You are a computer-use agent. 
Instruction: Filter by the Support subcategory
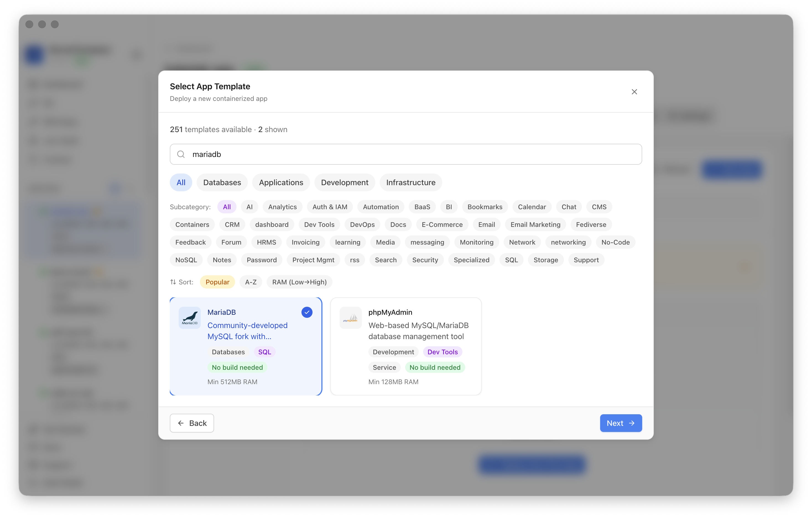[586, 260]
